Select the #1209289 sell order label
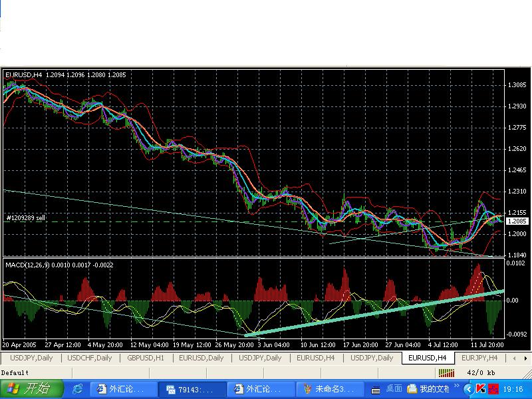 pos(25,218)
